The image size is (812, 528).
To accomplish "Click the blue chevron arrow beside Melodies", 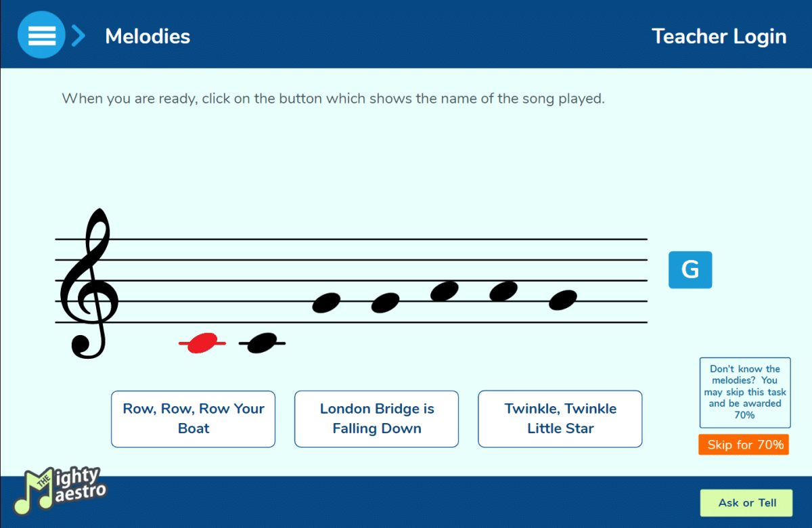I will pyautogui.click(x=79, y=35).
